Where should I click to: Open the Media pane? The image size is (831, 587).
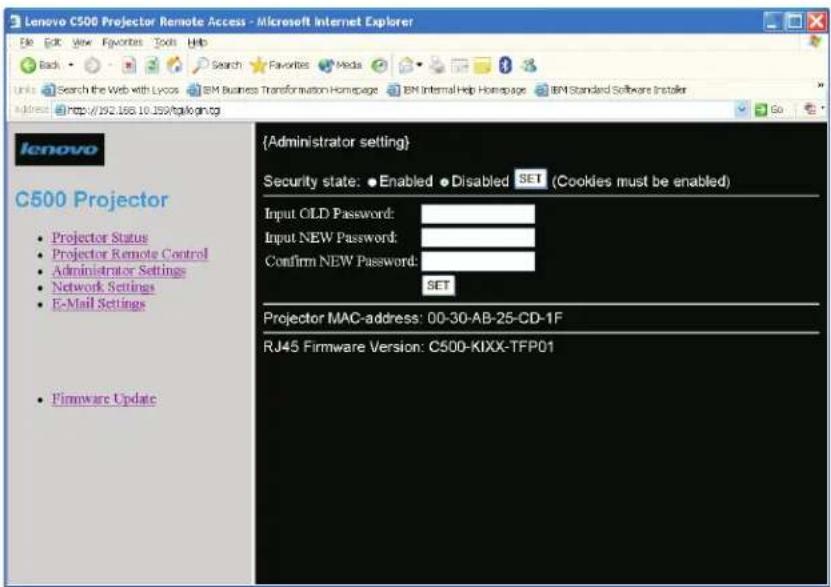click(x=340, y=65)
